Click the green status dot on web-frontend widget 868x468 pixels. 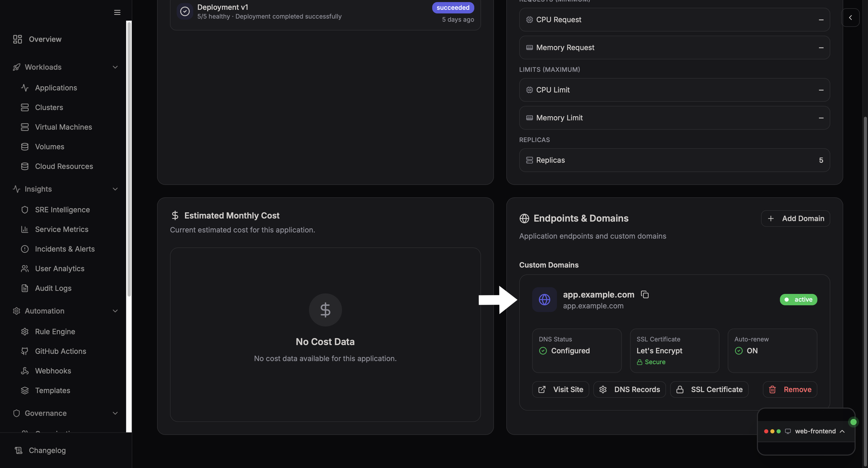pyautogui.click(x=853, y=422)
